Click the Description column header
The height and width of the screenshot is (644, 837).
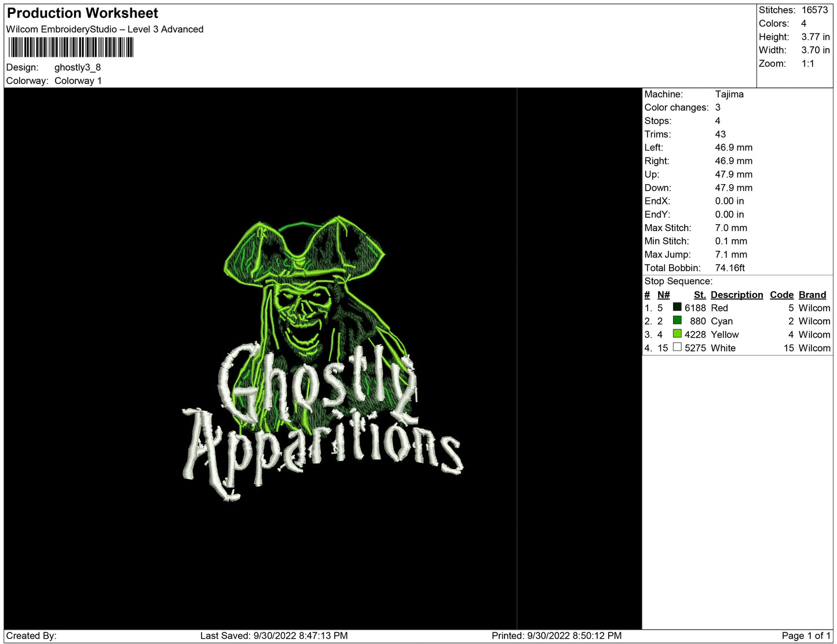coord(736,295)
